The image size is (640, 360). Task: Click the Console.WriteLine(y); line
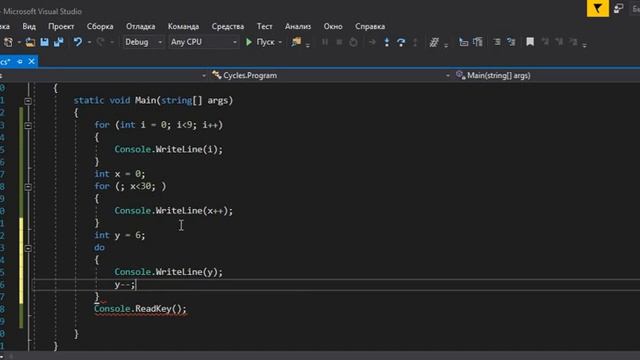pos(169,272)
